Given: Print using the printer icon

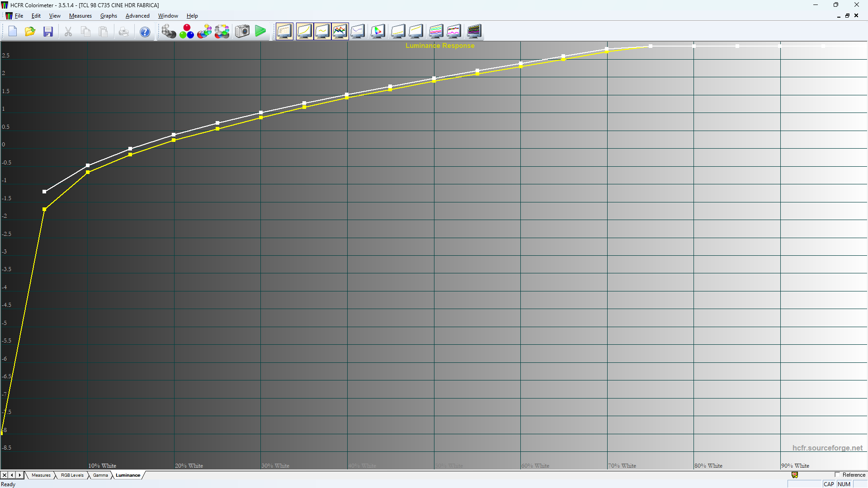Looking at the screenshot, I should 124,32.
